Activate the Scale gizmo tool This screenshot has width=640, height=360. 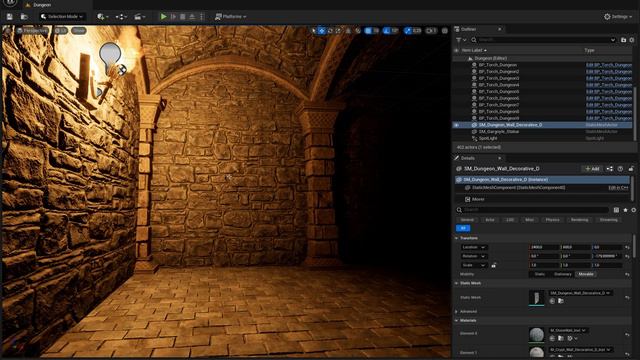338,31
